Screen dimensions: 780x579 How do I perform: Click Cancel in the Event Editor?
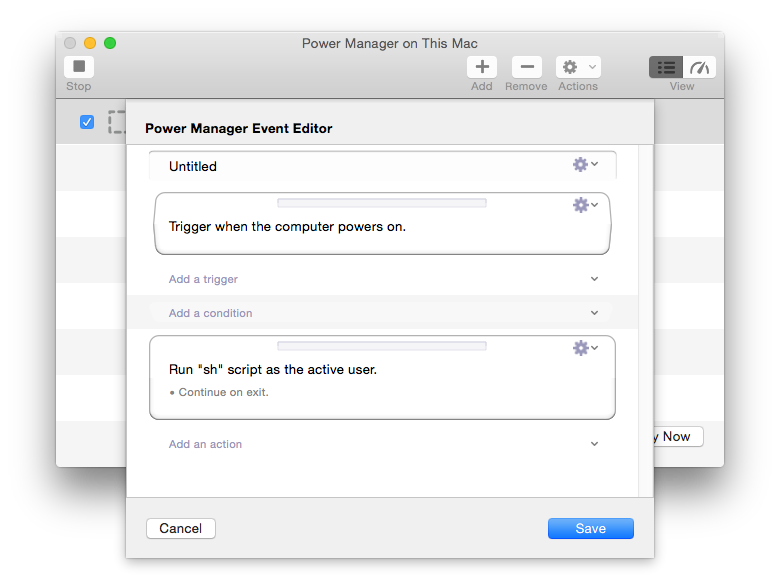[x=181, y=528]
